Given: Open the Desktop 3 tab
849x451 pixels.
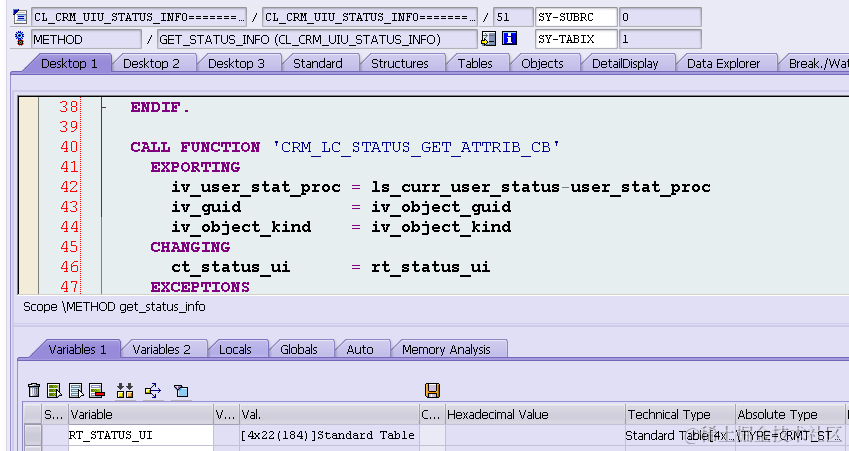Looking at the screenshot, I should [236, 63].
